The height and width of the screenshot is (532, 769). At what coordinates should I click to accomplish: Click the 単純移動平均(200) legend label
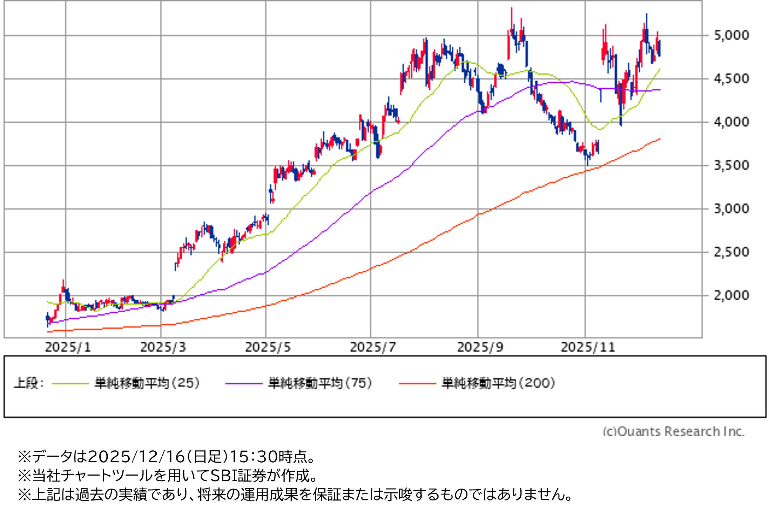tap(498, 383)
